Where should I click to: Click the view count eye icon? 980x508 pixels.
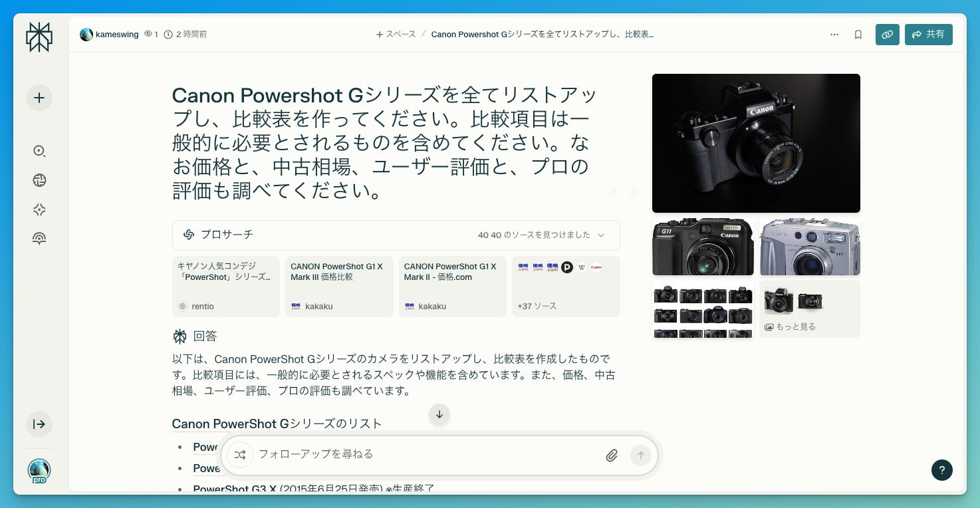(x=148, y=34)
